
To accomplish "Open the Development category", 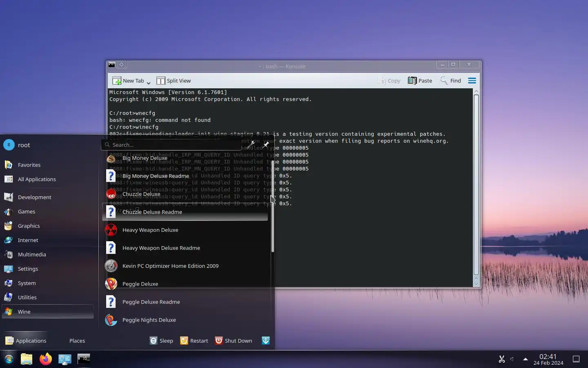I will pyautogui.click(x=48, y=197).
